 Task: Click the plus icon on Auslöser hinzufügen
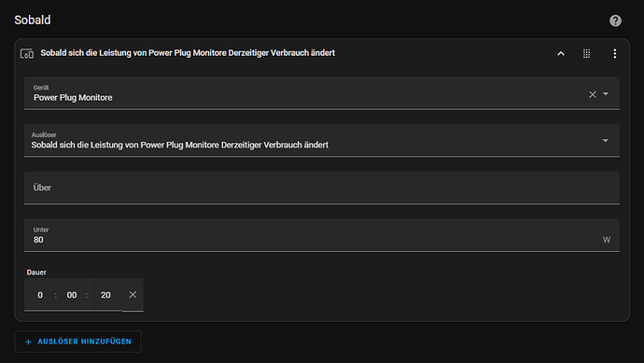[28, 342]
